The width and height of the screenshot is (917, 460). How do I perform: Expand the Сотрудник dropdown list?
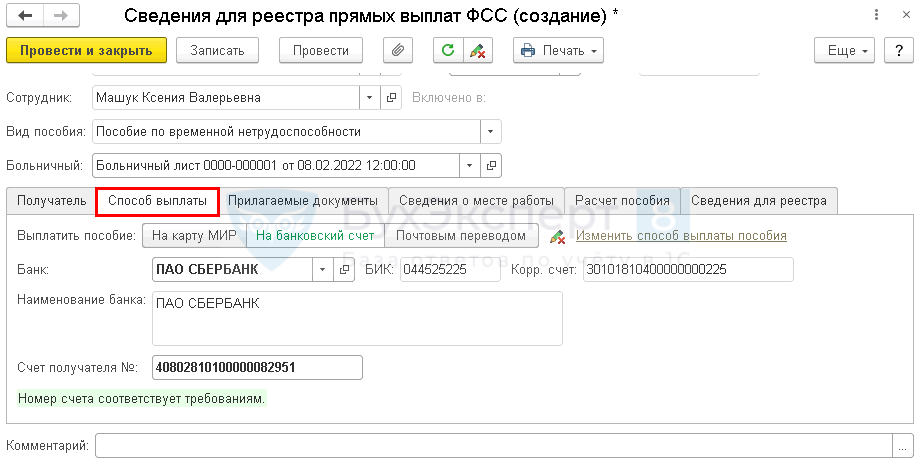[x=370, y=98]
